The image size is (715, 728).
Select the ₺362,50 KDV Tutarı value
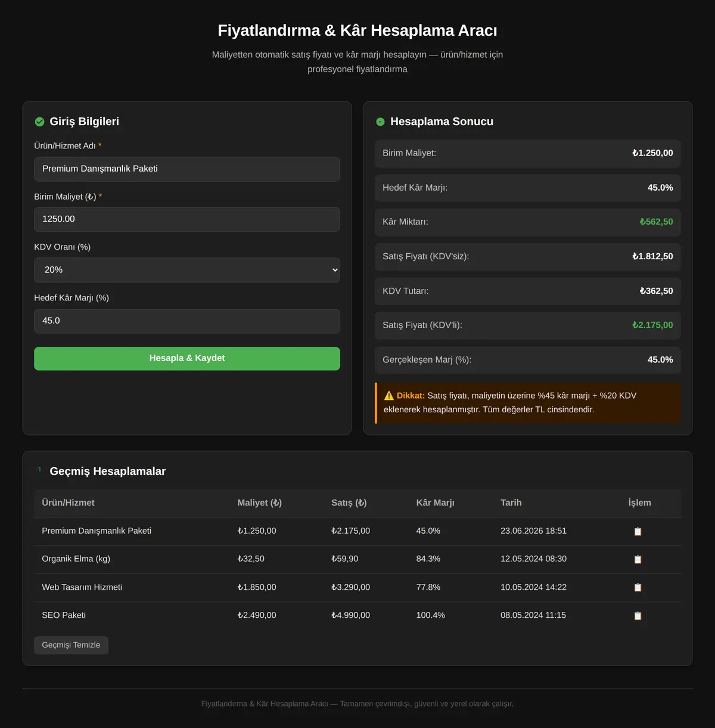point(656,291)
